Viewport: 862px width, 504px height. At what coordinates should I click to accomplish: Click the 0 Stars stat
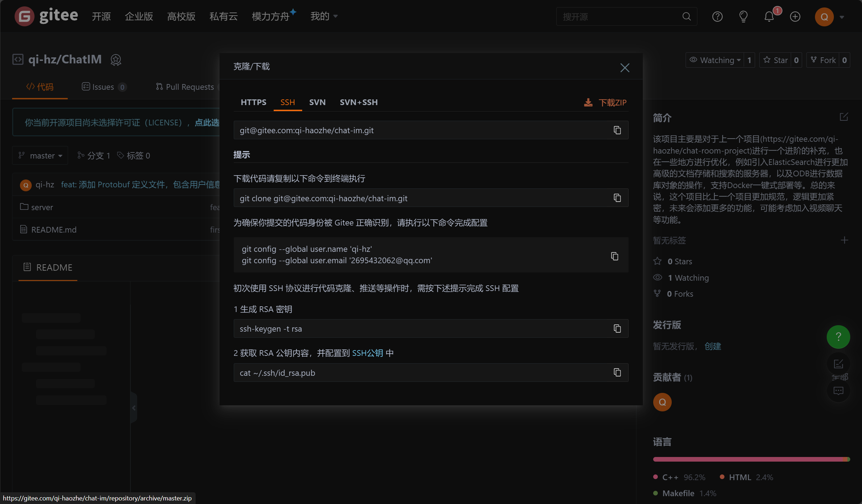(672, 261)
